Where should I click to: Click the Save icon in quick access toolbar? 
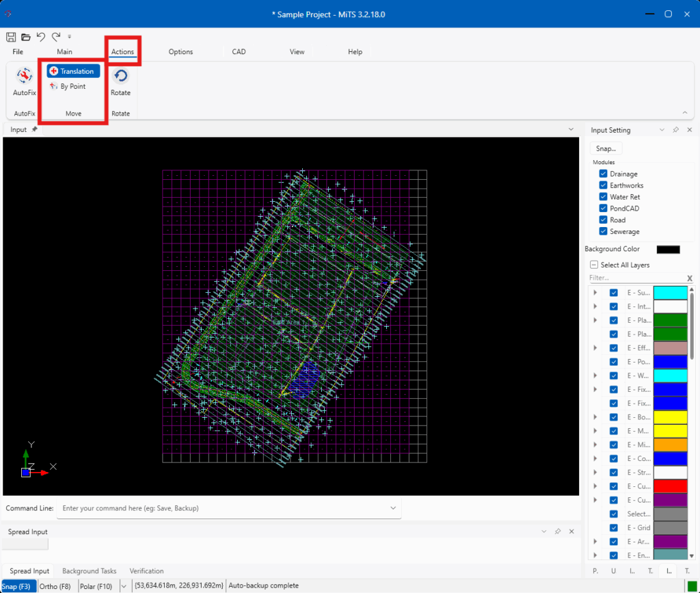[x=11, y=37]
